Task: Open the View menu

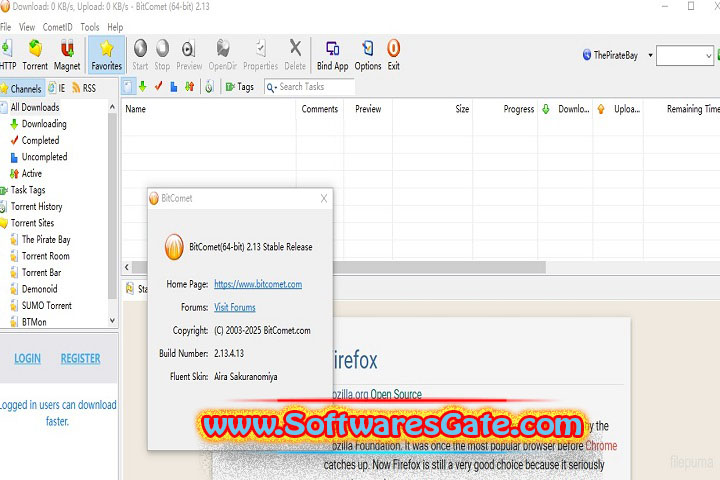Action: tap(27, 27)
